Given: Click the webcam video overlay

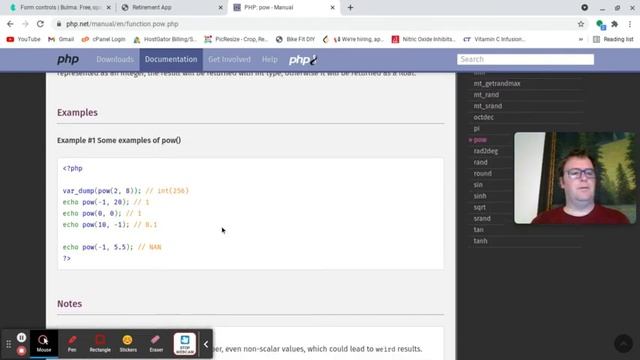Looking at the screenshot, I should (x=575, y=178).
